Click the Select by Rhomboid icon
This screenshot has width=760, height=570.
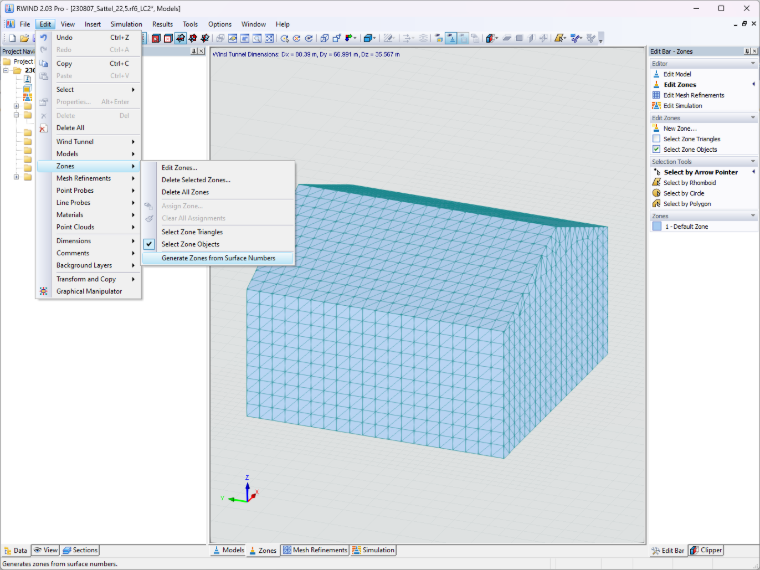pos(656,183)
